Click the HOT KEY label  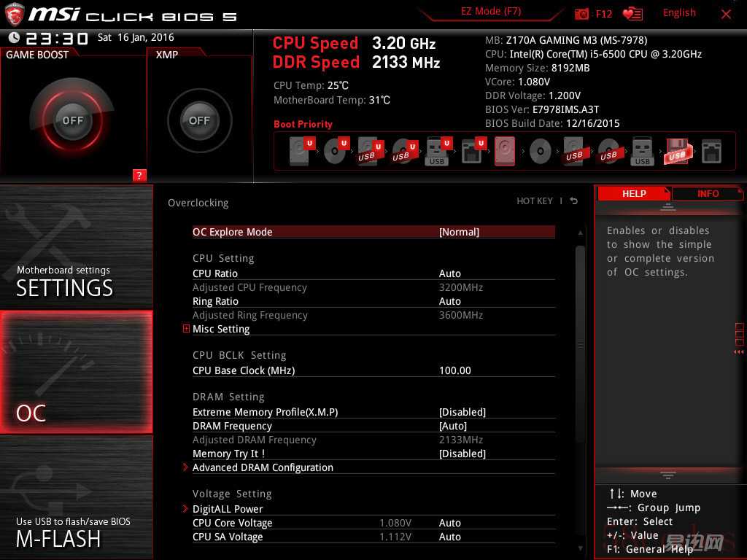535,201
